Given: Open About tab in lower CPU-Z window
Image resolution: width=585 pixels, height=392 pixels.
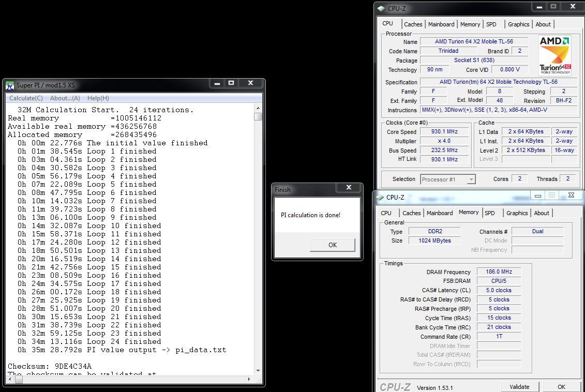Looking at the screenshot, I should 542,213.
